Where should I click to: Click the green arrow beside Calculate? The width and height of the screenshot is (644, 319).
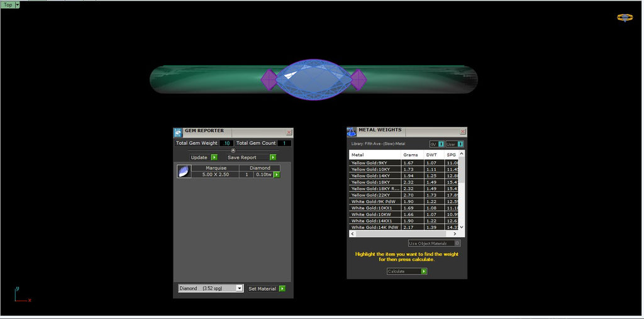(x=424, y=271)
